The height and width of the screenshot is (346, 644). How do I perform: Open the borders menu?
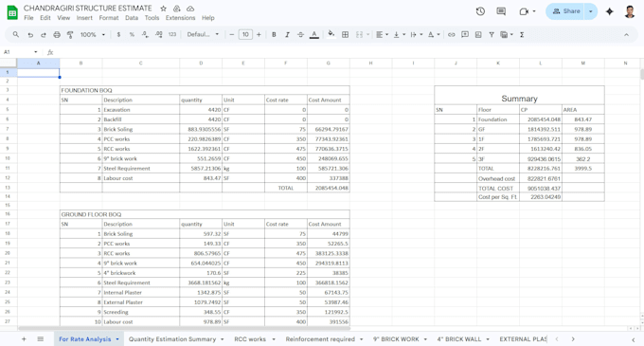(346, 35)
